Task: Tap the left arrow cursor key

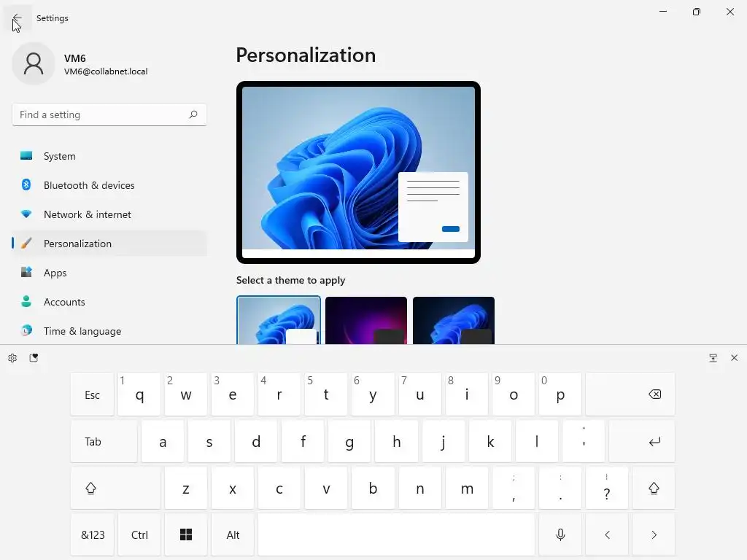Action: click(607, 534)
